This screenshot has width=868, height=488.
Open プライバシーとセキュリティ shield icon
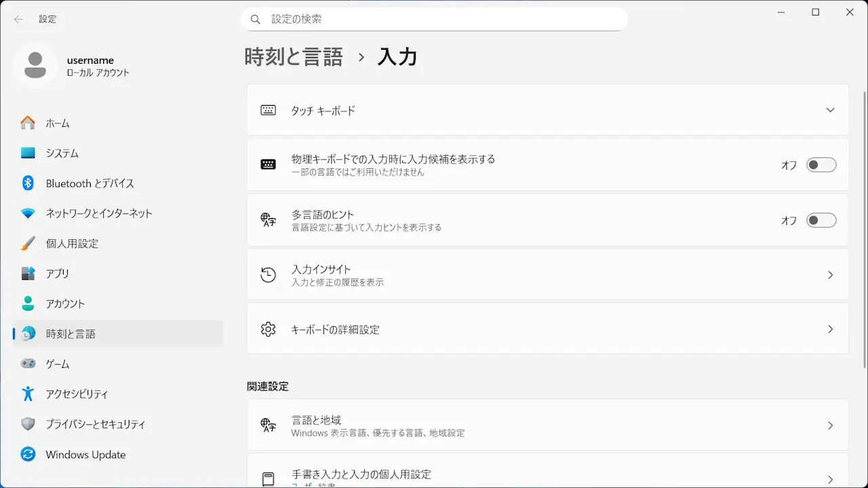[28, 424]
